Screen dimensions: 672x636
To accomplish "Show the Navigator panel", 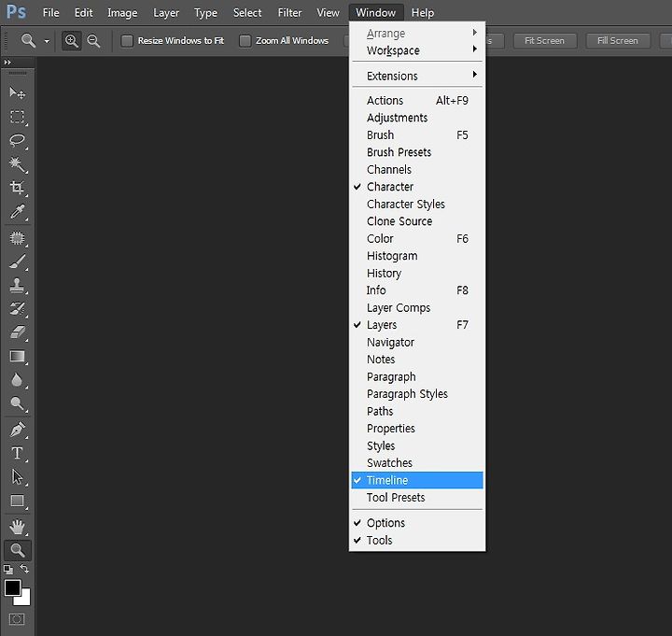I will tap(417, 342).
